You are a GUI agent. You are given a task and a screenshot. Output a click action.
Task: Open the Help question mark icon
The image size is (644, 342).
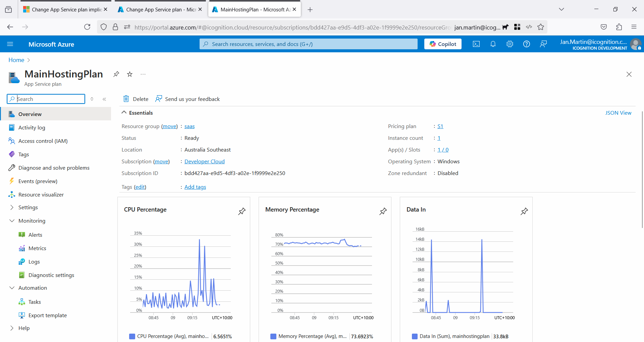[527, 44]
